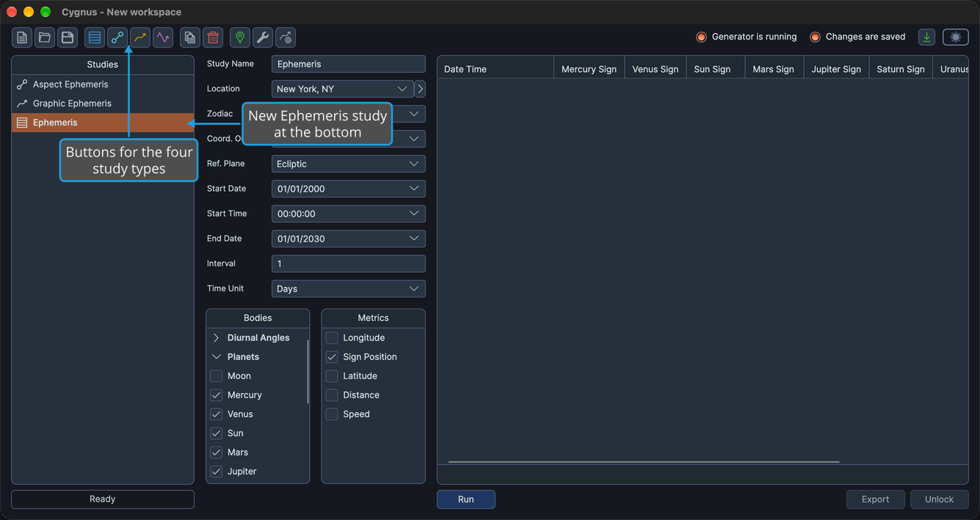This screenshot has height=520, width=980.
Task: Add a new Graphic Ephemeris study
Action: tap(140, 37)
